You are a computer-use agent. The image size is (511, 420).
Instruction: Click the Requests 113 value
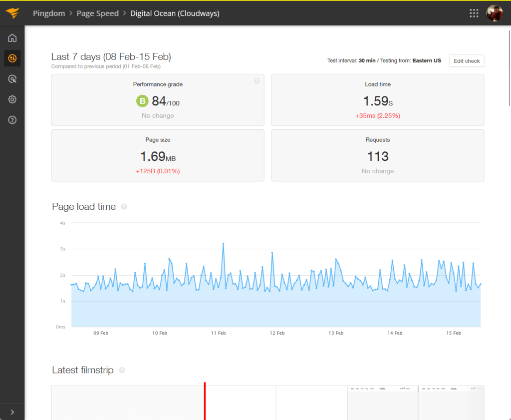click(378, 156)
